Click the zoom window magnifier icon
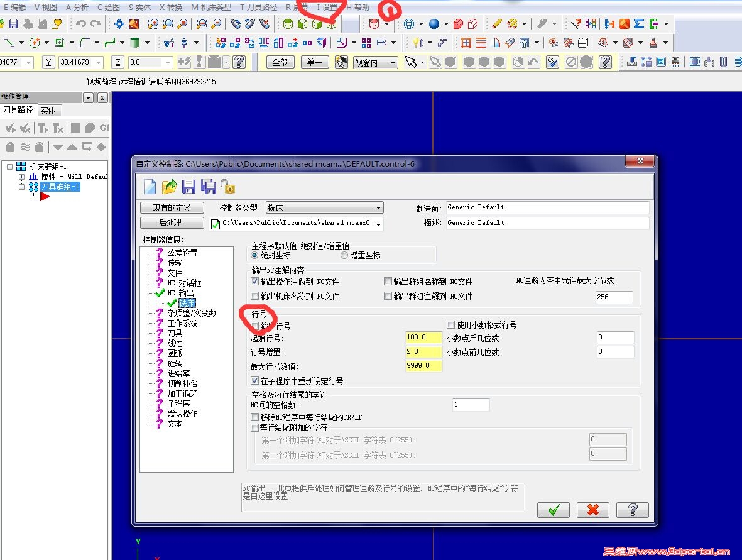This screenshot has width=742, height=560. point(153,24)
